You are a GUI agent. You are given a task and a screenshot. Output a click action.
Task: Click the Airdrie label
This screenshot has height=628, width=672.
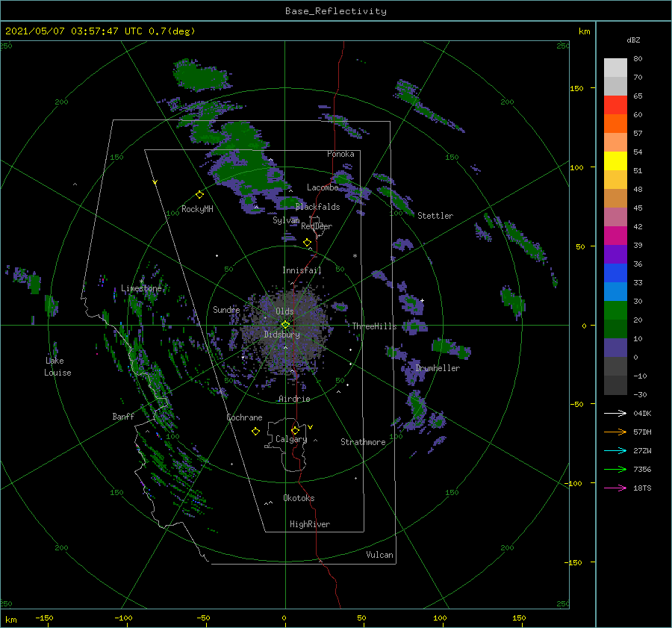coord(294,399)
